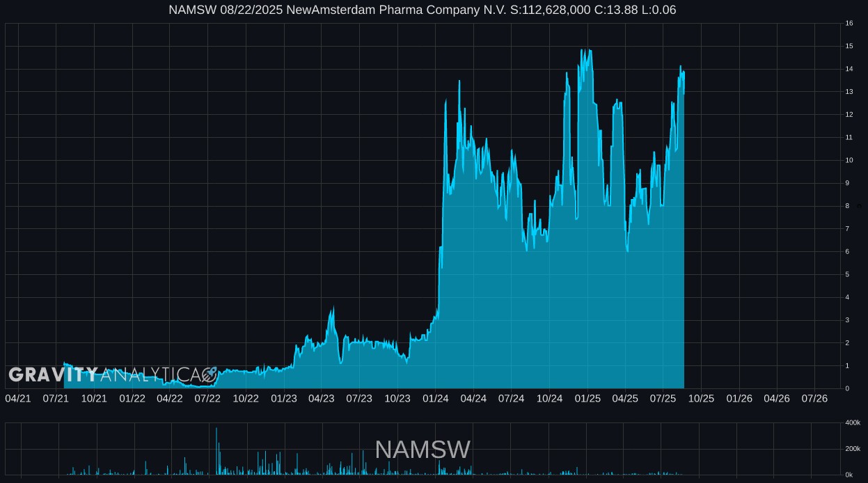Click the 0k volume axis label

(851, 475)
